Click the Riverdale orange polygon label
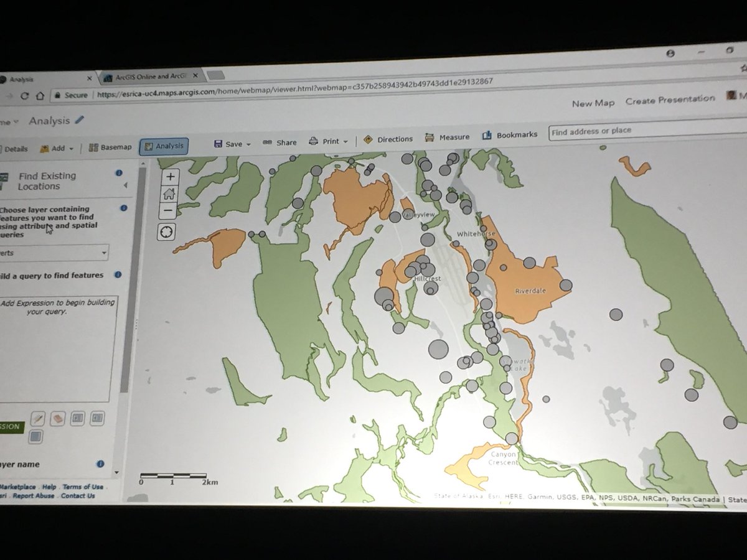747x560 pixels. coord(530,291)
